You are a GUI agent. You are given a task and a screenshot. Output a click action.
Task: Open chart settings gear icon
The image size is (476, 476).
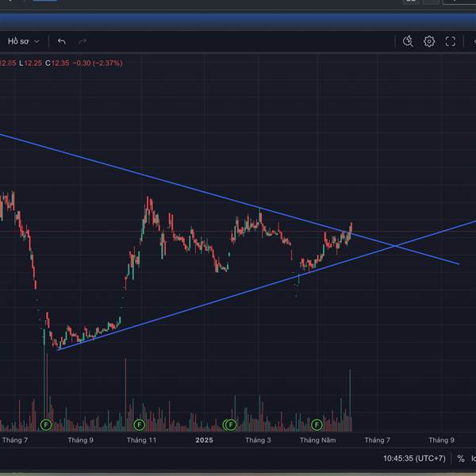[429, 41]
